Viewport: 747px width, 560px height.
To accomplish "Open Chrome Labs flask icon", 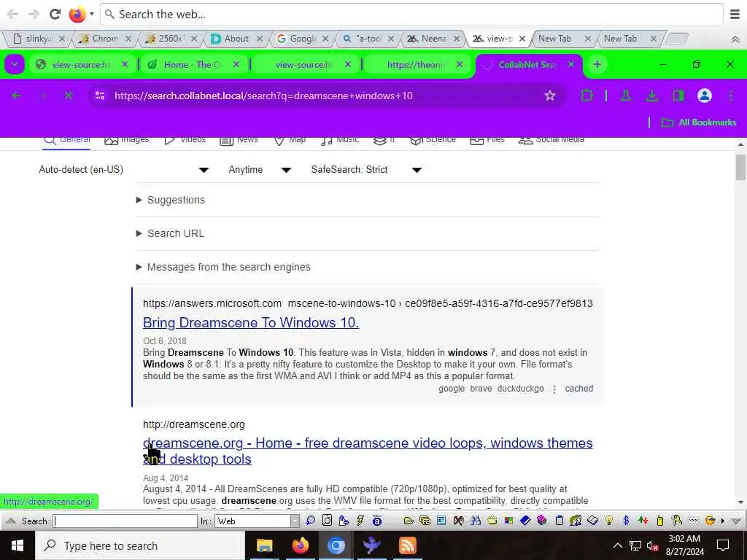I will pyautogui.click(x=625, y=96).
